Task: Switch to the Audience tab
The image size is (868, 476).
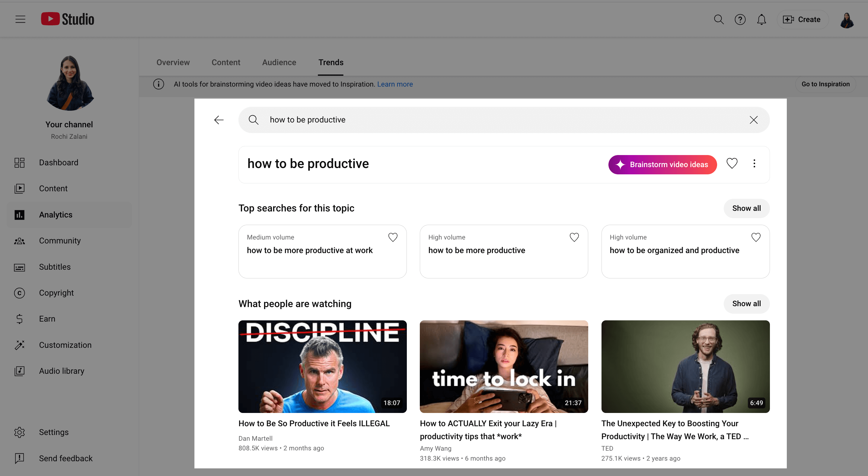Action: pos(279,62)
